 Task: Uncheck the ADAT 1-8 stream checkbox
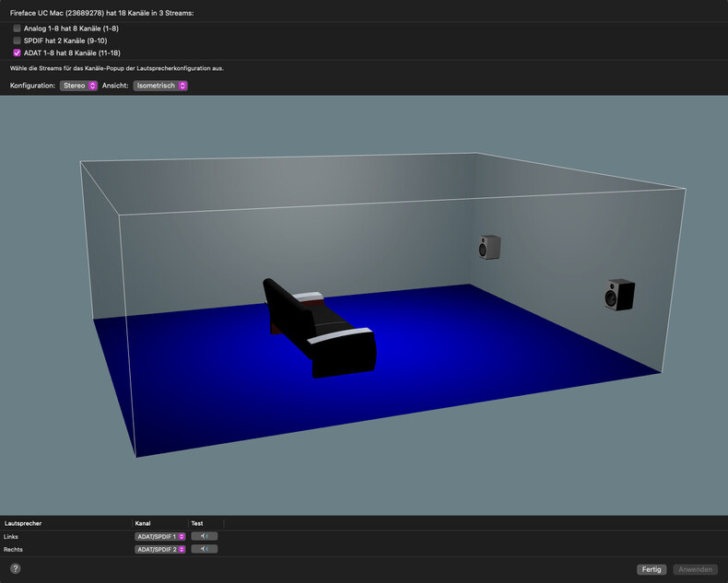coord(18,52)
